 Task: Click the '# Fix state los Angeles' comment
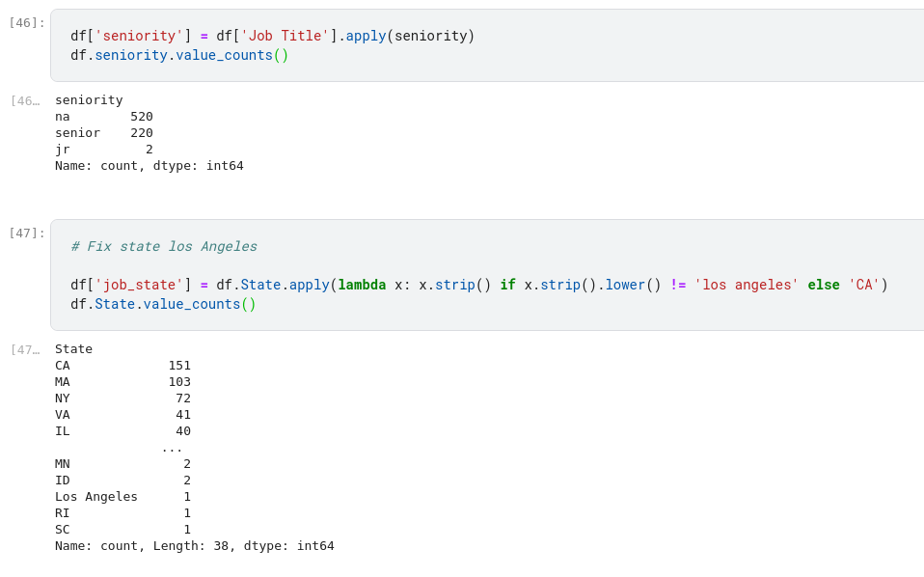tap(164, 246)
